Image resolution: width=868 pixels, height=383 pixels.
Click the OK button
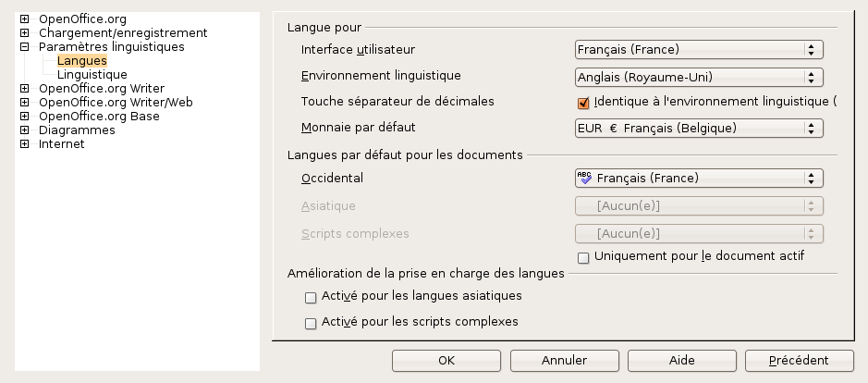pos(446,359)
